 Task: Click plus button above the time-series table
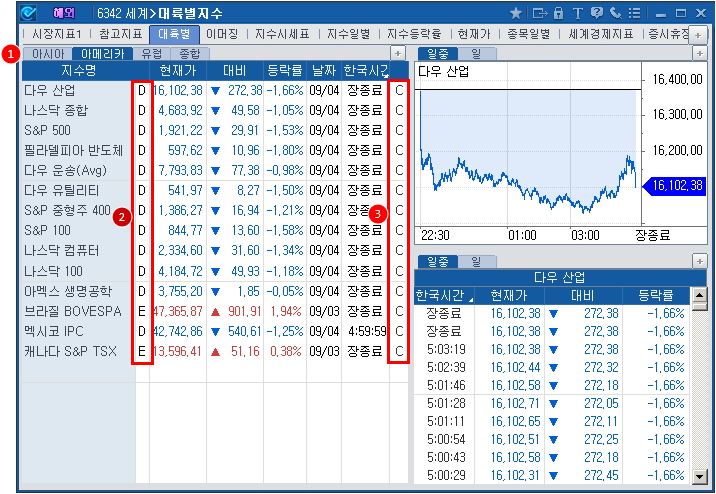[x=699, y=262]
